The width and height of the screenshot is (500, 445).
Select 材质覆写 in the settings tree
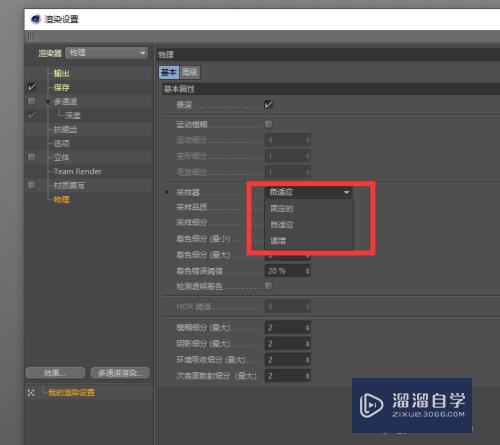click(69, 185)
